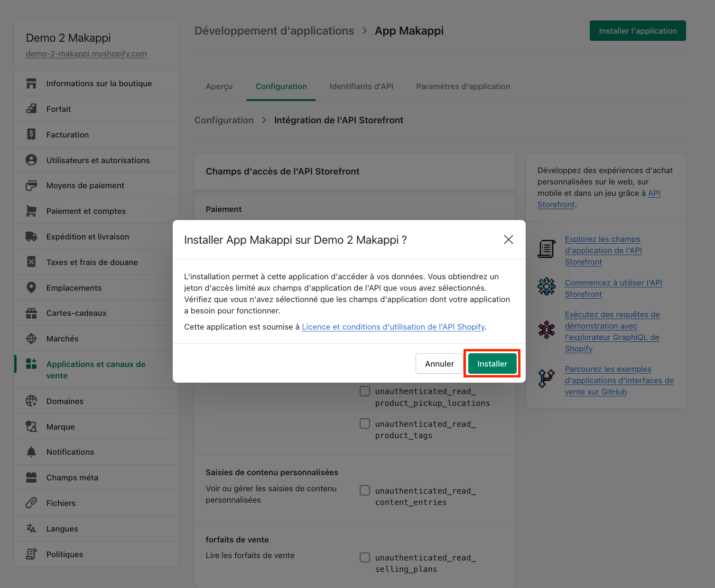Image resolution: width=715 pixels, height=588 pixels.
Task: Click the API Storefront link in description
Action: [x=599, y=199]
